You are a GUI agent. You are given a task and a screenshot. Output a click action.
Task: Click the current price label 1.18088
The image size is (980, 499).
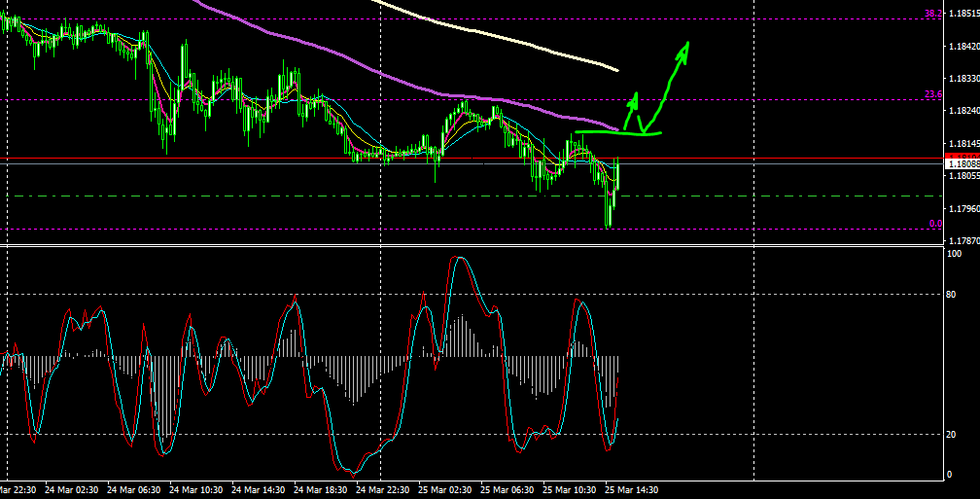coord(963,164)
